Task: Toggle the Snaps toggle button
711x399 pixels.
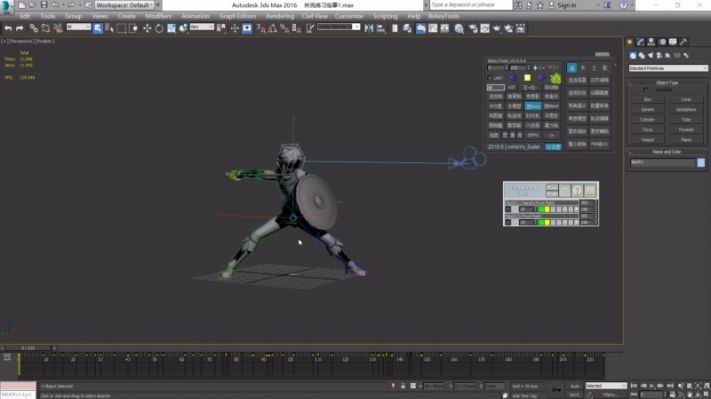Action: pyautogui.click(x=261, y=28)
